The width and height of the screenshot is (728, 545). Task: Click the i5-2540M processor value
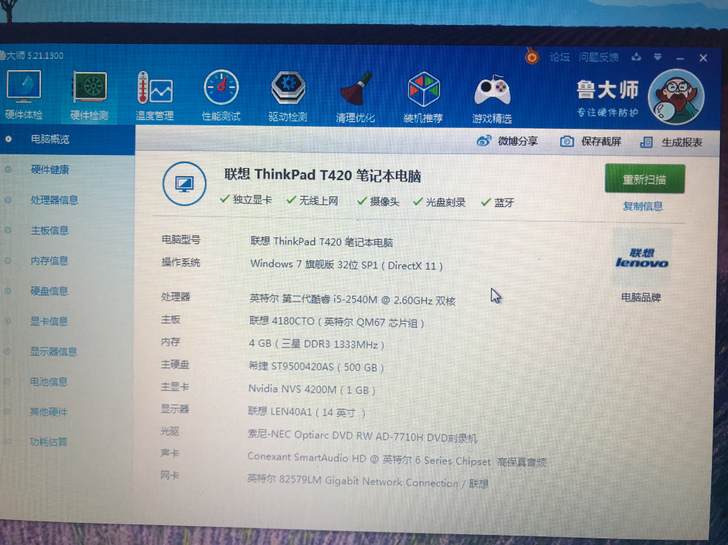point(352,299)
